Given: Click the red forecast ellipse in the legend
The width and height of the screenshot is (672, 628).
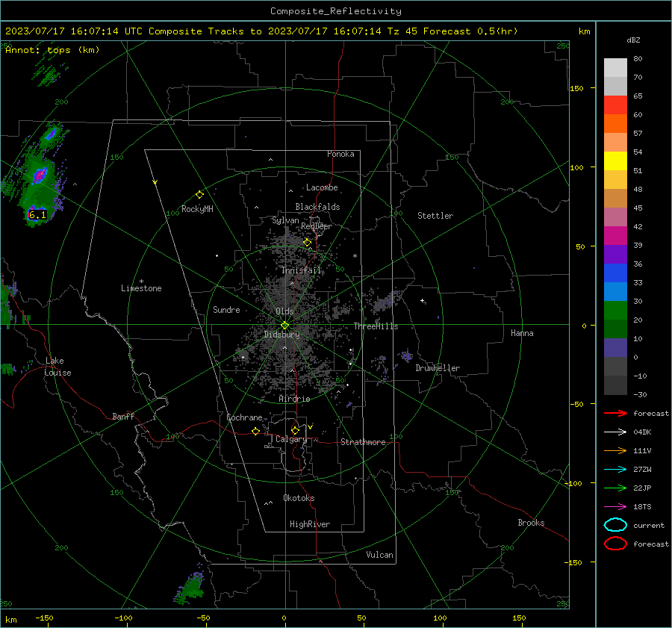Looking at the screenshot, I should click(615, 544).
